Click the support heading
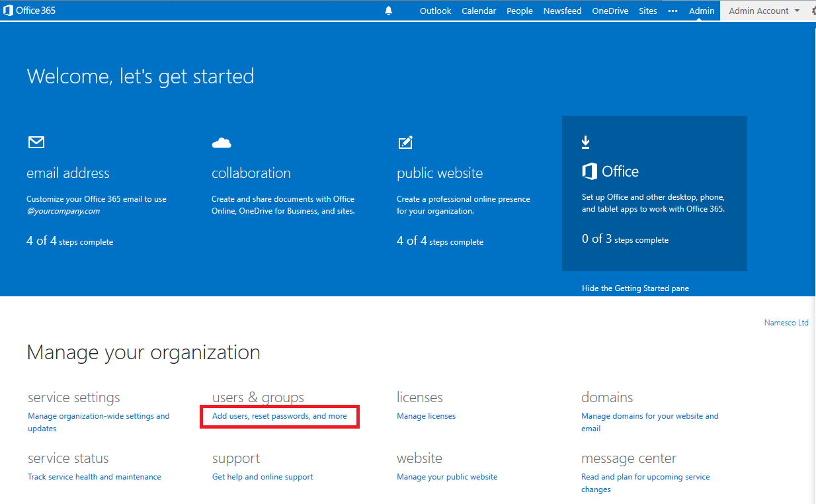The image size is (816, 504). pos(236,459)
